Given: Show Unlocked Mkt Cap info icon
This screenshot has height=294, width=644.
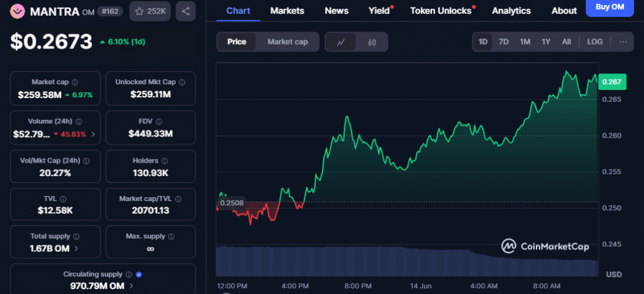Looking at the screenshot, I should coord(182,82).
